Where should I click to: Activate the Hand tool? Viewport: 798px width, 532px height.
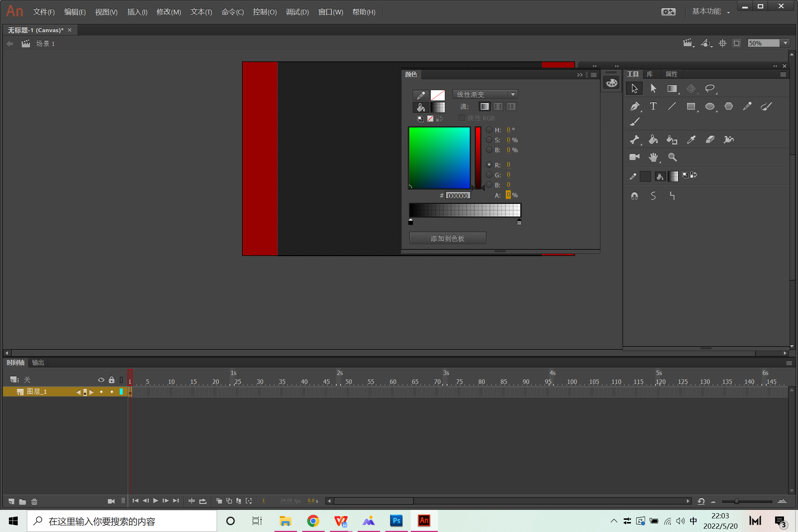point(653,157)
